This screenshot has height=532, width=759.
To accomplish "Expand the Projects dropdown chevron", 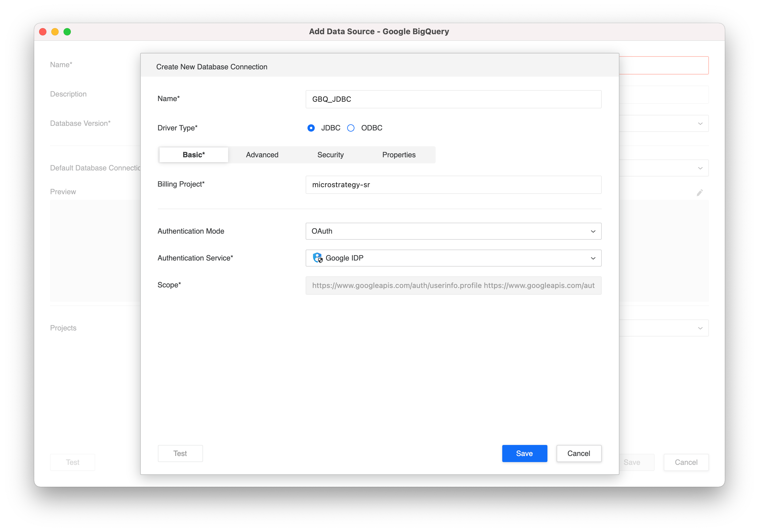I will pos(700,328).
